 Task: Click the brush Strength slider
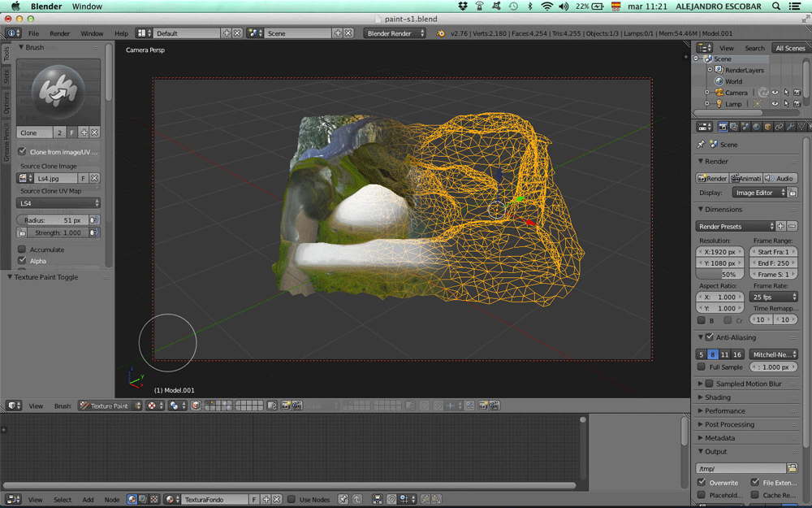[x=57, y=232]
